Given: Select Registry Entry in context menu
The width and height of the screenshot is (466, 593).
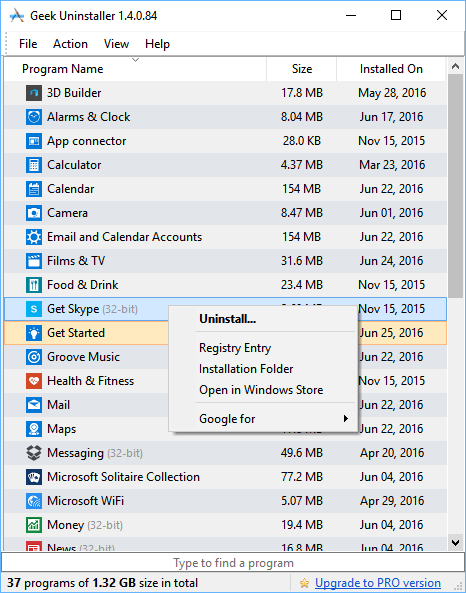Looking at the screenshot, I should coord(263,348).
